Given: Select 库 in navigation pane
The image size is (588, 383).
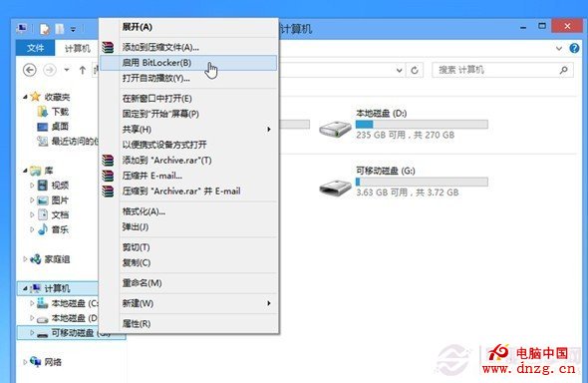Looking at the screenshot, I should 49,171.
